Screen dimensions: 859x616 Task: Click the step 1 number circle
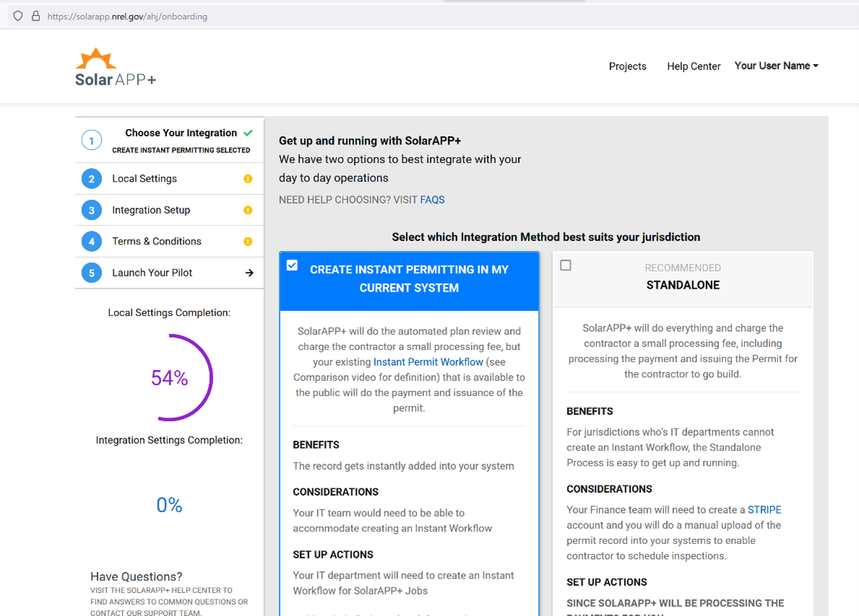coord(92,140)
